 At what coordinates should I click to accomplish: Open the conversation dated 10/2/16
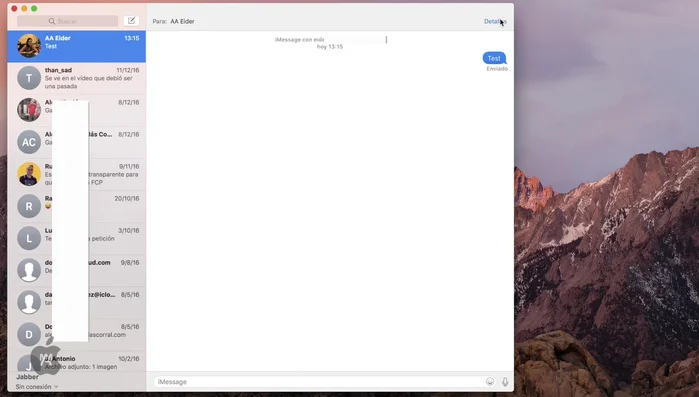click(77, 362)
